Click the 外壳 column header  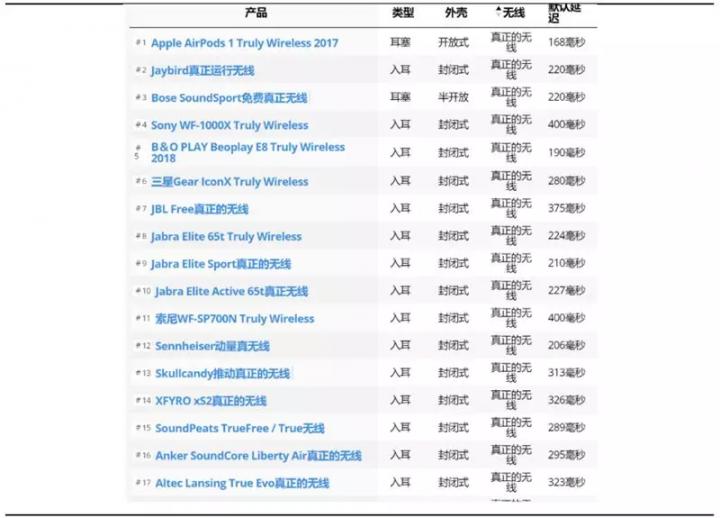click(456, 12)
